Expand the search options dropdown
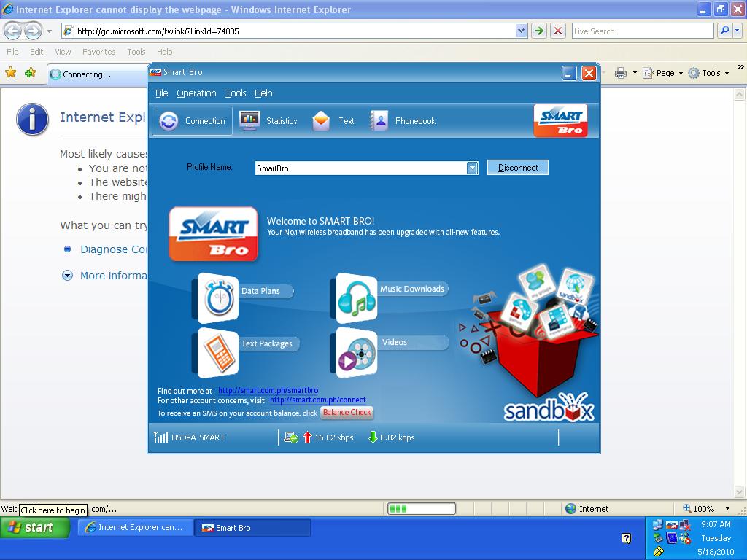Image resolution: width=747 pixels, height=560 pixels. coord(738,31)
